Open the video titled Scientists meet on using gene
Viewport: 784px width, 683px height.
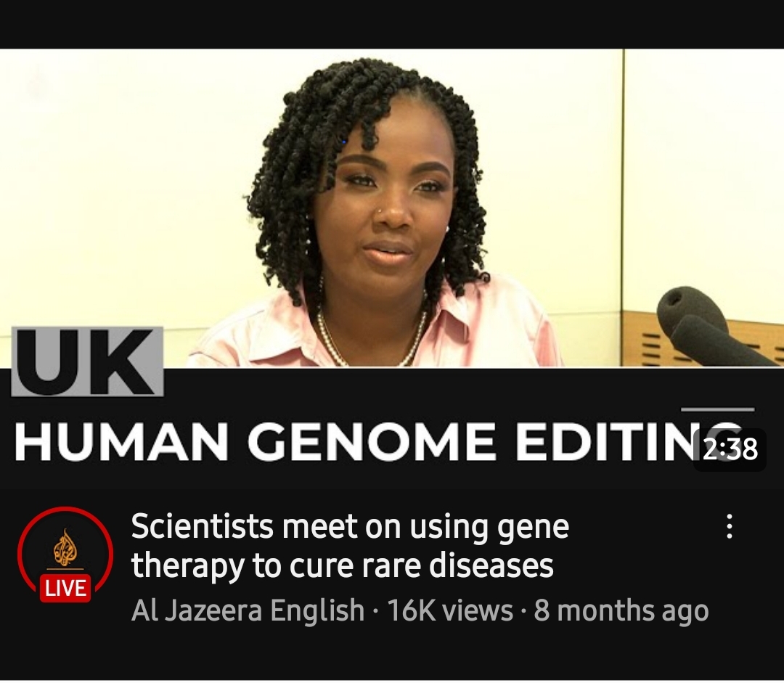(x=350, y=526)
